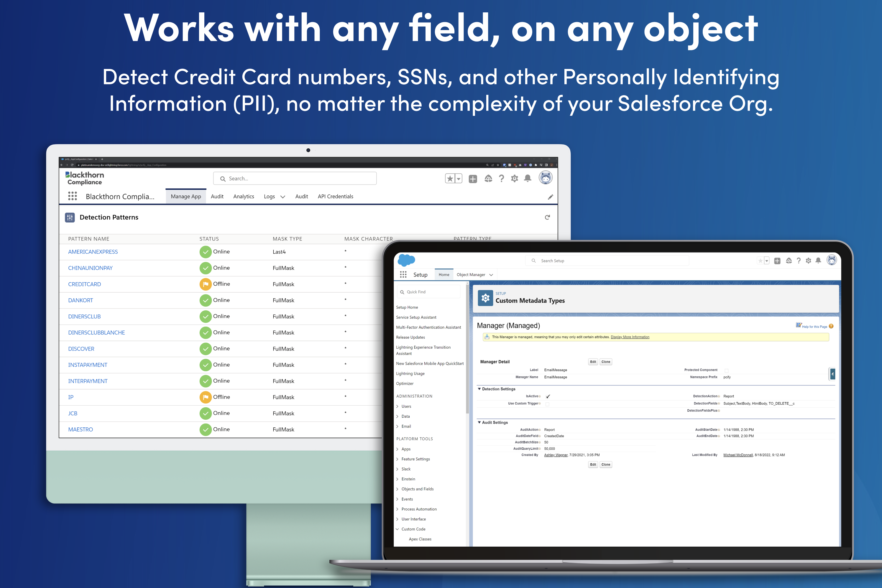Click the global actions plus icon in Blackthorn window
The image size is (882, 588).
click(x=473, y=179)
